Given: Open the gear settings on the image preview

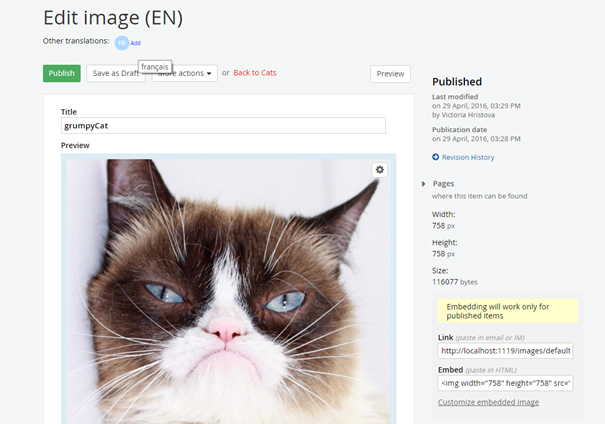Looking at the screenshot, I should click(x=379, y=170).
